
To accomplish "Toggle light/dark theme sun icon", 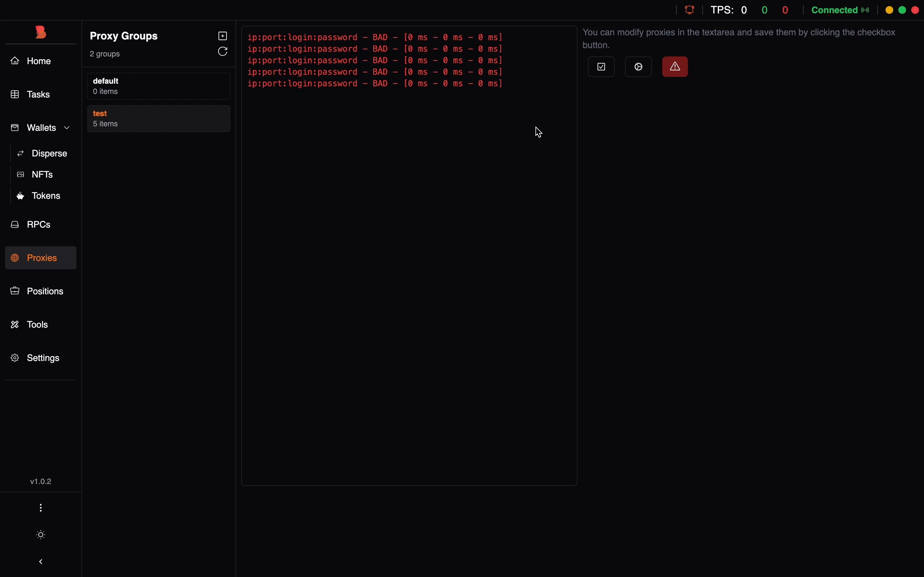I will [x=41, y=535].
